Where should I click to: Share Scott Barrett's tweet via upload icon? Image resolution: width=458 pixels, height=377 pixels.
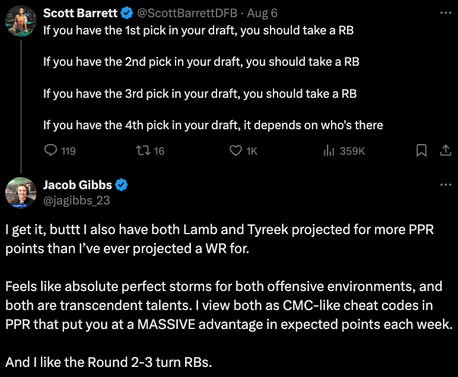(x=445, y=151)
